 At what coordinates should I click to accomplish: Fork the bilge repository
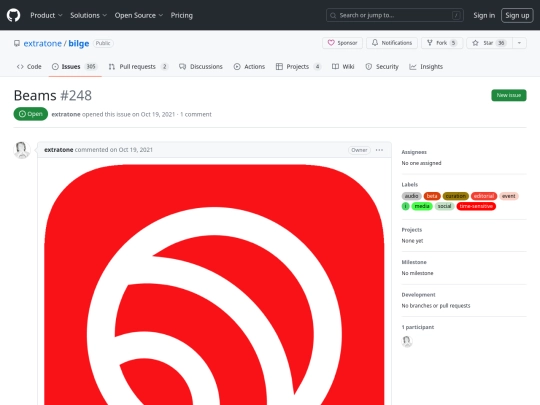click(x=442, y=43)
